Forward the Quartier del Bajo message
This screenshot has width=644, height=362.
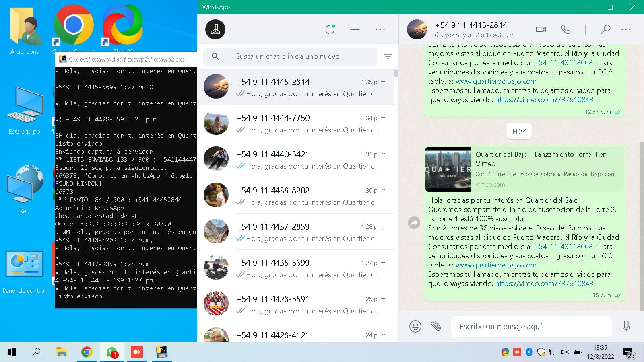click(x=414, y=222)
